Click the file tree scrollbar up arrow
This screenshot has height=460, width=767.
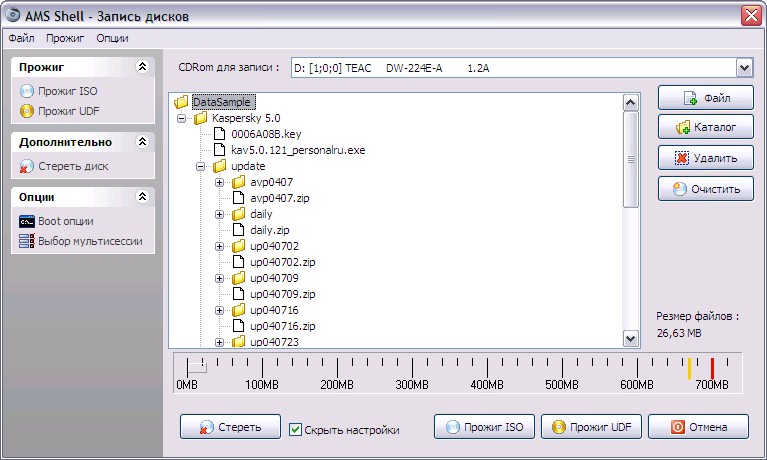(631, 103)
